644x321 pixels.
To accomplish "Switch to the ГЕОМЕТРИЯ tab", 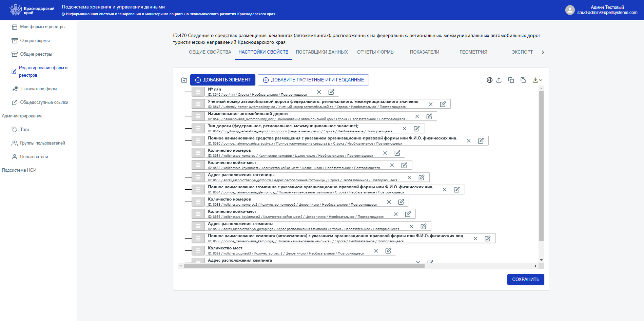I will pos(473,52).
